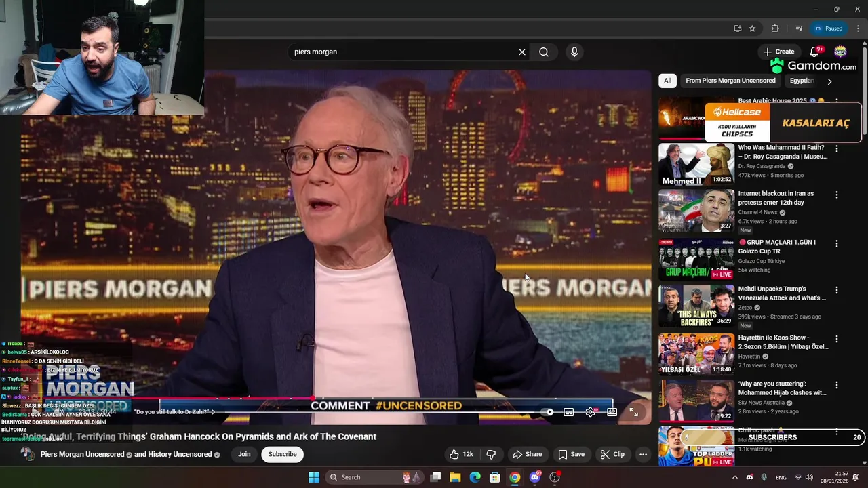Image resolution: width=868 pixels, height=488 pixels.
Task: Like the video (12k)
Action: [461, 455]
